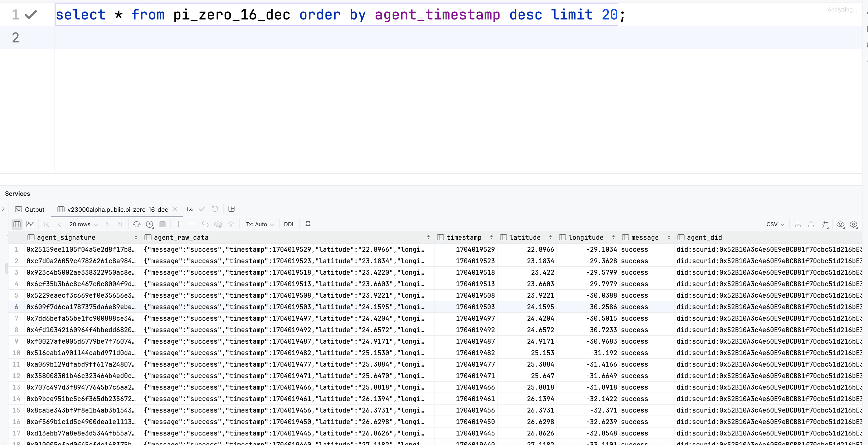Select the v23000alpha.public.pi_zero_16_dec tab

[x=117, y=209]
